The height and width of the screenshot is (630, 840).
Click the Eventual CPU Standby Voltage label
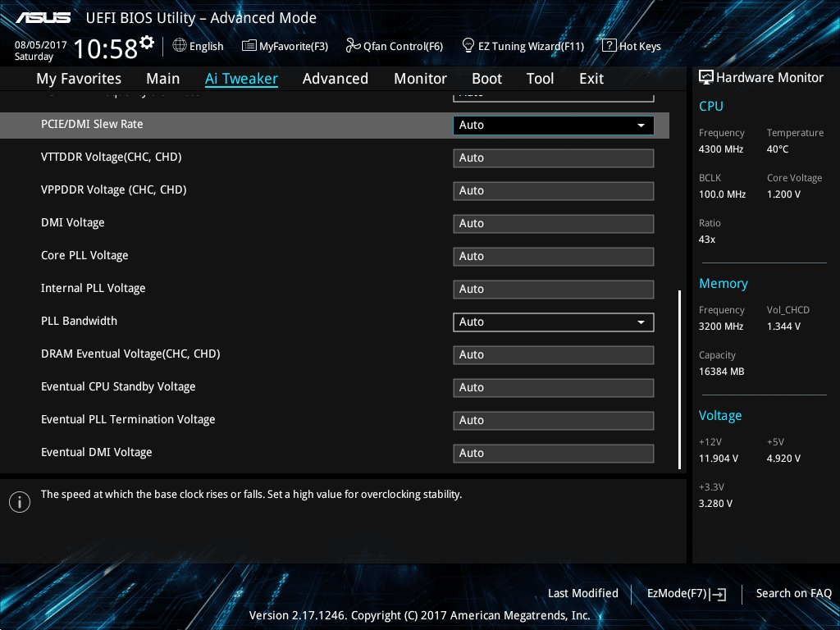(x=118, y=387)
